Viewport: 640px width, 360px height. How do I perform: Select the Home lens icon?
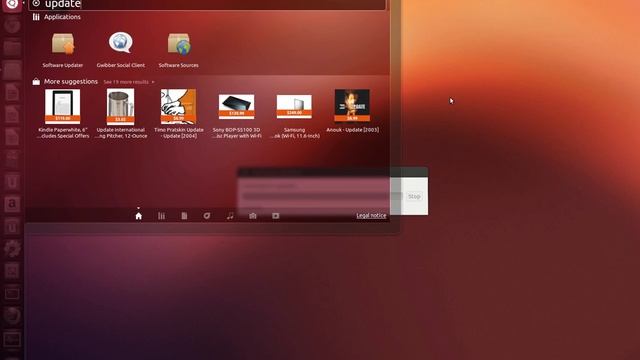tap(139, 216)
